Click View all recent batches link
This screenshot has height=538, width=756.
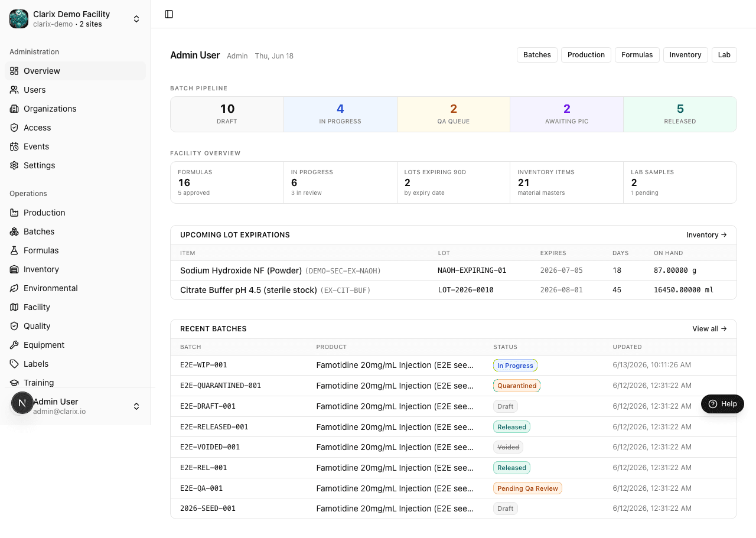click(709, 329)
